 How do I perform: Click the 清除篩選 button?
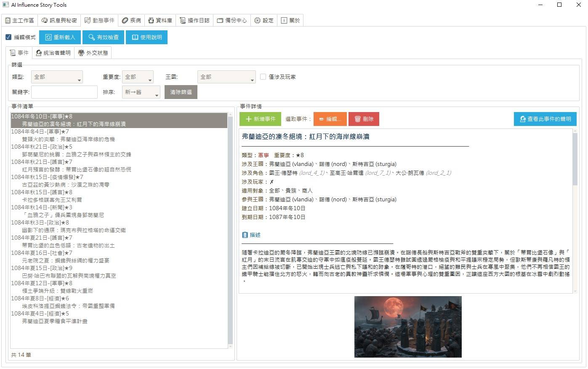coord(181,92)
